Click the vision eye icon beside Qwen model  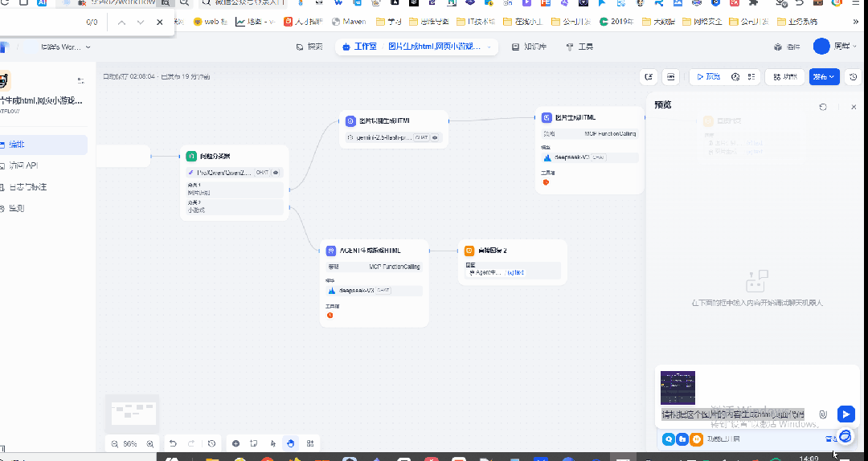(x=276, y=173)
